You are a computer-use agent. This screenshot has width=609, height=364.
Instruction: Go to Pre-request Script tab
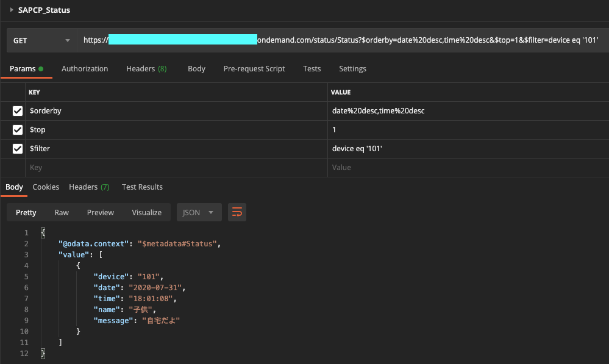point(254,69)
